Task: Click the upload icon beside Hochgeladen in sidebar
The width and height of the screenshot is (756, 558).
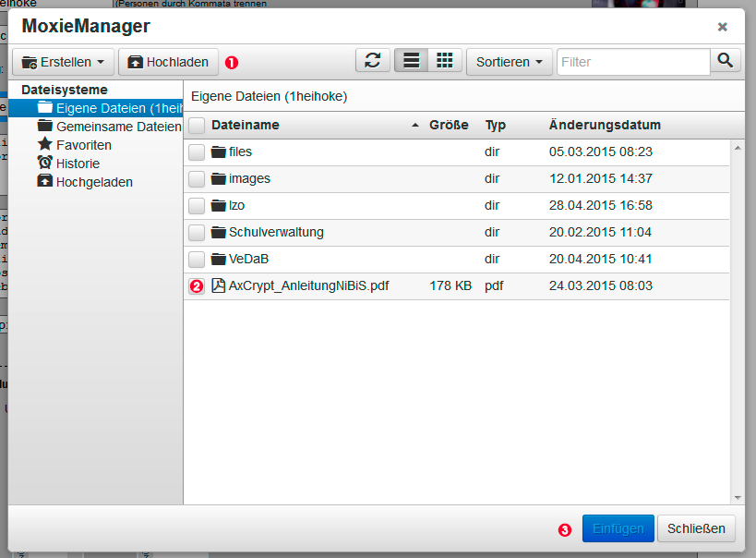Action: point(45,181)
